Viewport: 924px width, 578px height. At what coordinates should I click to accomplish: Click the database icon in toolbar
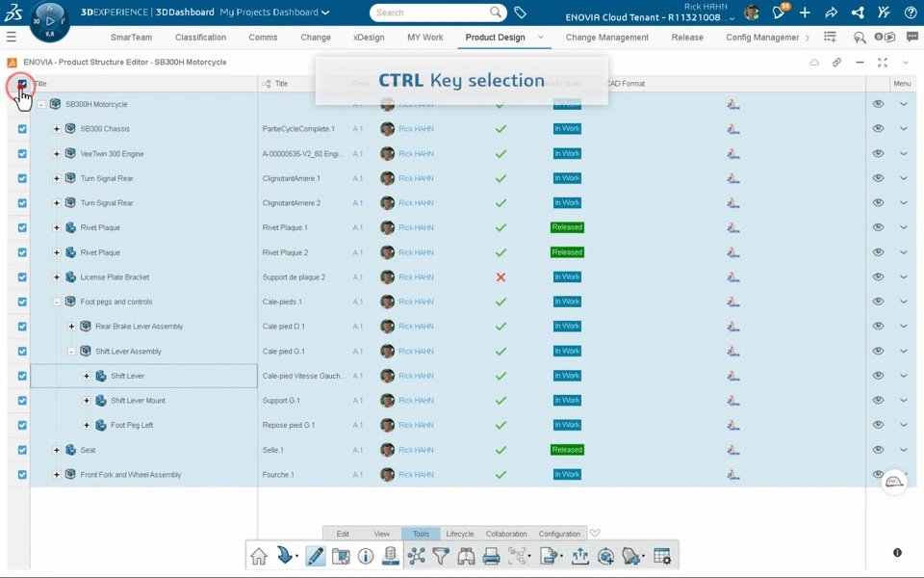click(x=390, y=556)
